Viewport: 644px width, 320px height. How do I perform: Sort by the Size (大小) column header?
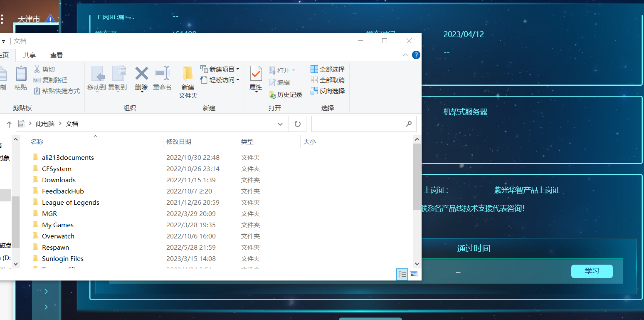(x=321, y=141)
